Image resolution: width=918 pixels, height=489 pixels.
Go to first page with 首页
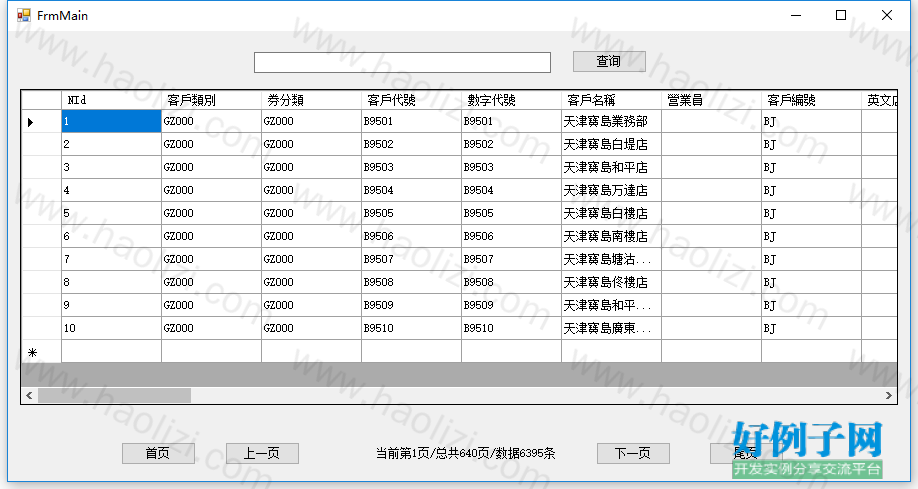coord(158,453)
